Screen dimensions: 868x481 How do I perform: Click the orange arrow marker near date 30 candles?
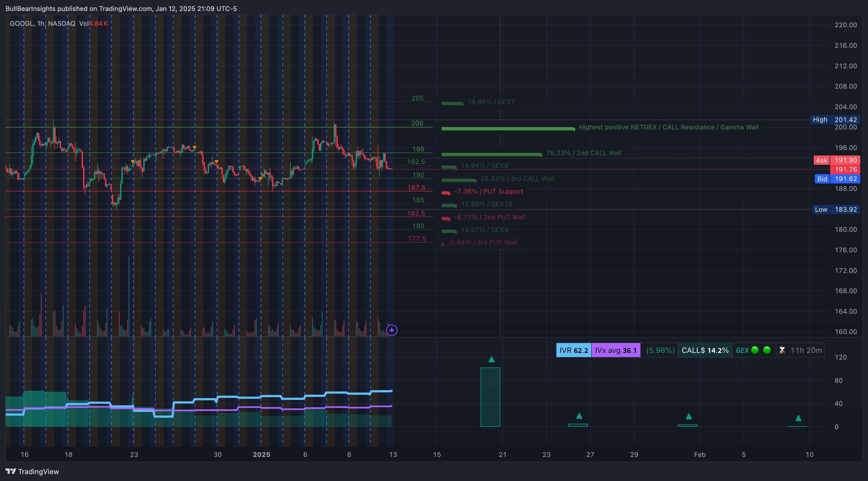pos(216,162)
